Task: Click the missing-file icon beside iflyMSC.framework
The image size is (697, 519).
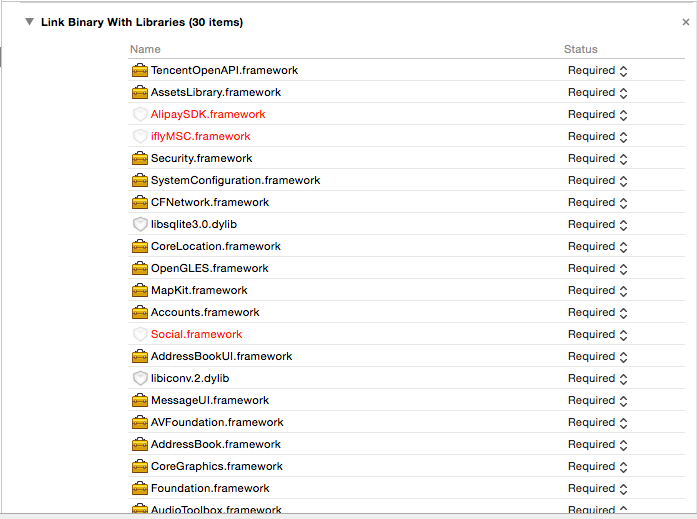Action: 140,136
